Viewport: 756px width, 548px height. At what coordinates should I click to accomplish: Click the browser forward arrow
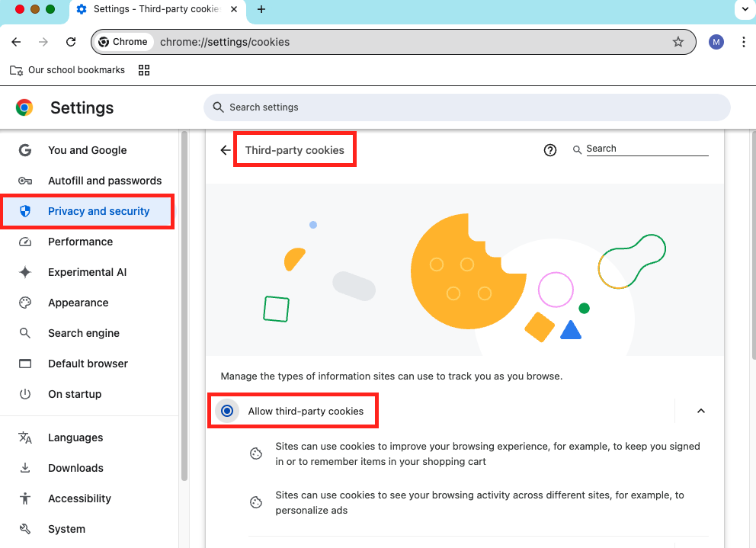coord(43,42)
